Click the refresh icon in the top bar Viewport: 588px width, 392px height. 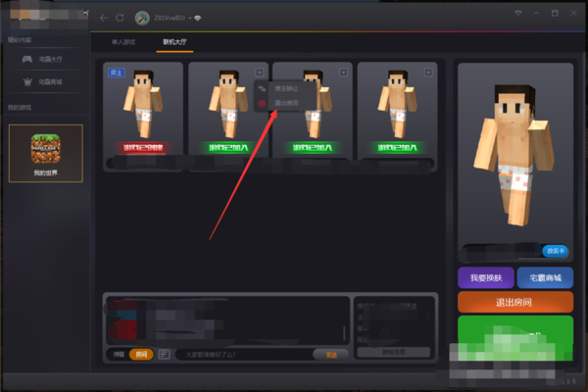tap(120, 18)
